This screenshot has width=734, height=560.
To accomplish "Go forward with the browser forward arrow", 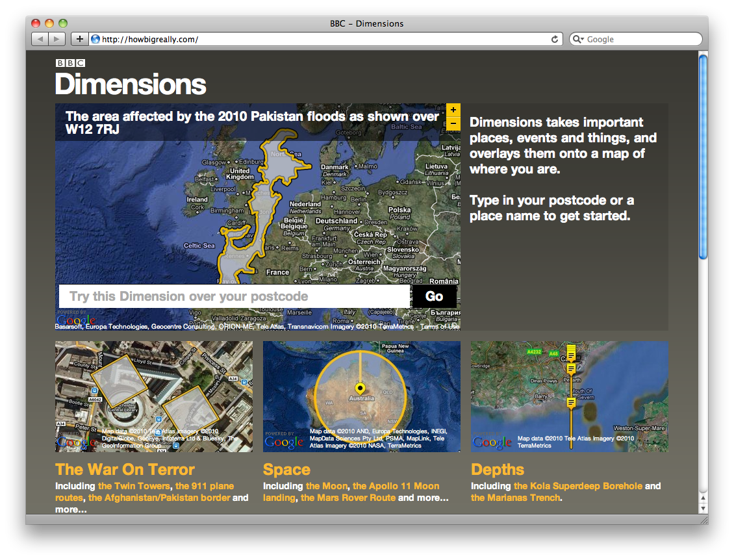I will (x=56, y=40).
